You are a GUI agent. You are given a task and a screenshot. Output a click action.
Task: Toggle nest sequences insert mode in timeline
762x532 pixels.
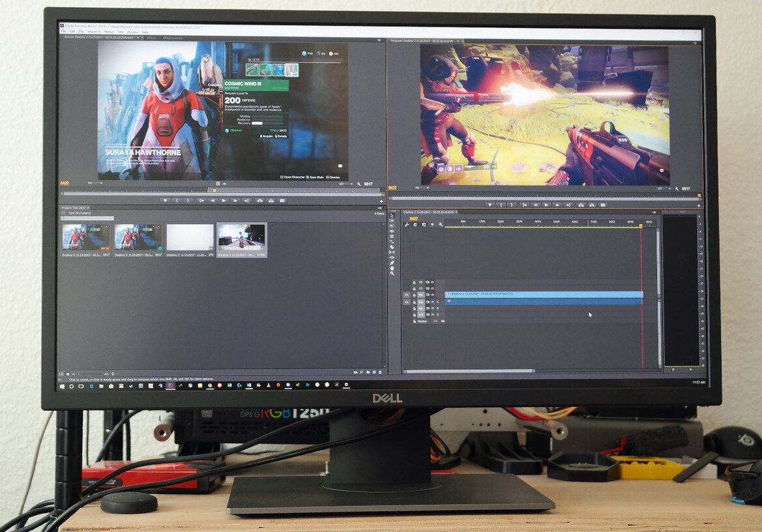tap(407, 224)
